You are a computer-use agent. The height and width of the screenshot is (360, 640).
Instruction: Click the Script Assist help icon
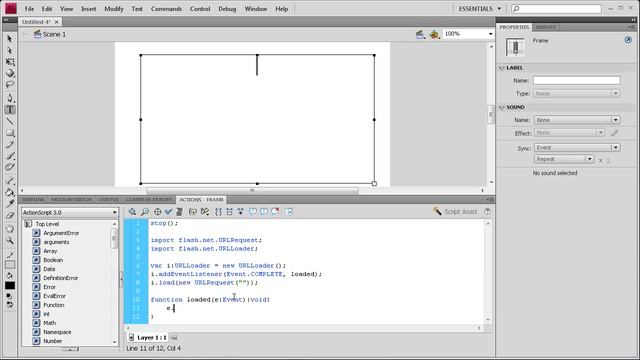487,211
